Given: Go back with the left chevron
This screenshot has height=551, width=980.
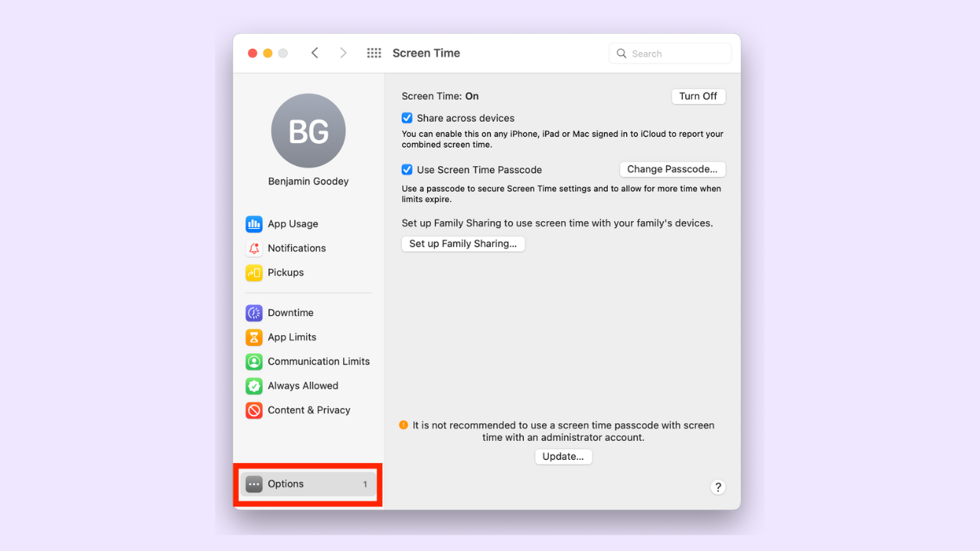Looking at the screenshot, I should pos(315,53).
